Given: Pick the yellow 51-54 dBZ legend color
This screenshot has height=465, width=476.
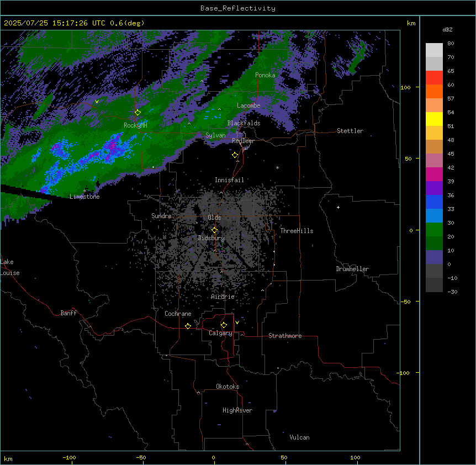Looking at the screenshot, I should coord(434,119).
